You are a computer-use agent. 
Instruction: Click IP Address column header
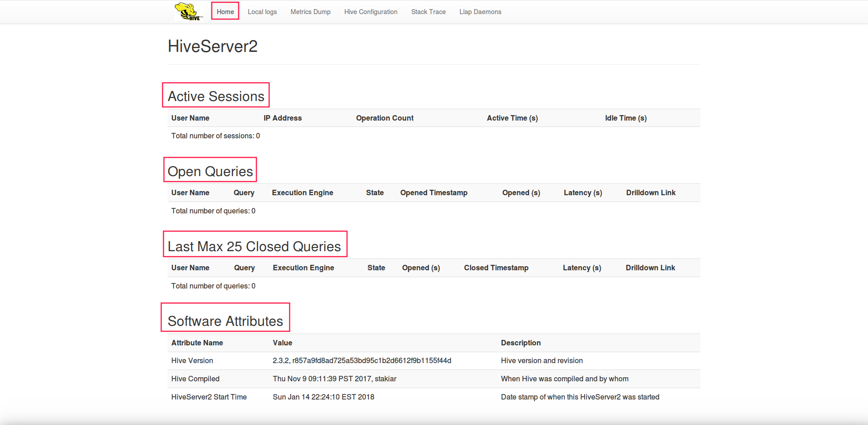click(x=282, y=118)
